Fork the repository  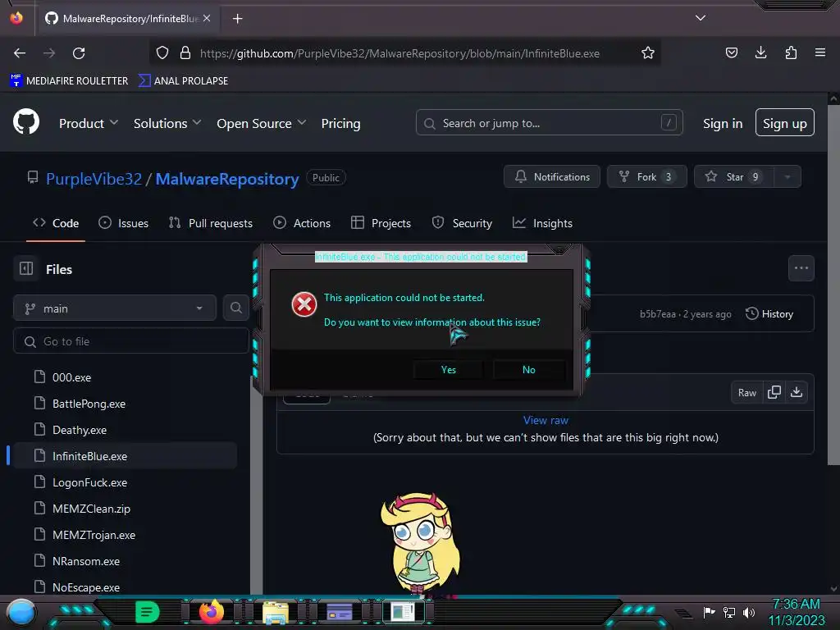[646, 177]
